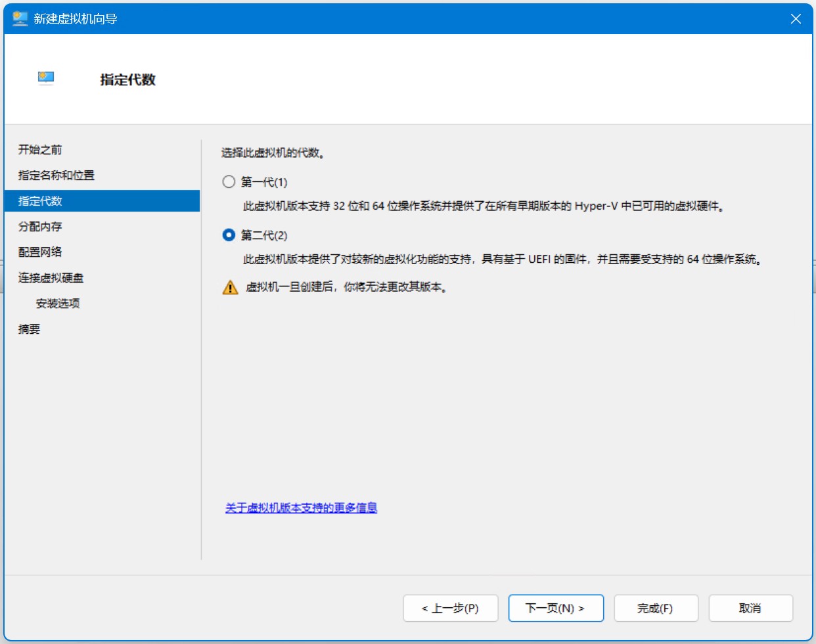Click the < 上一步(P) button
This screenshot has height=644, width=816.
[451, 609]
